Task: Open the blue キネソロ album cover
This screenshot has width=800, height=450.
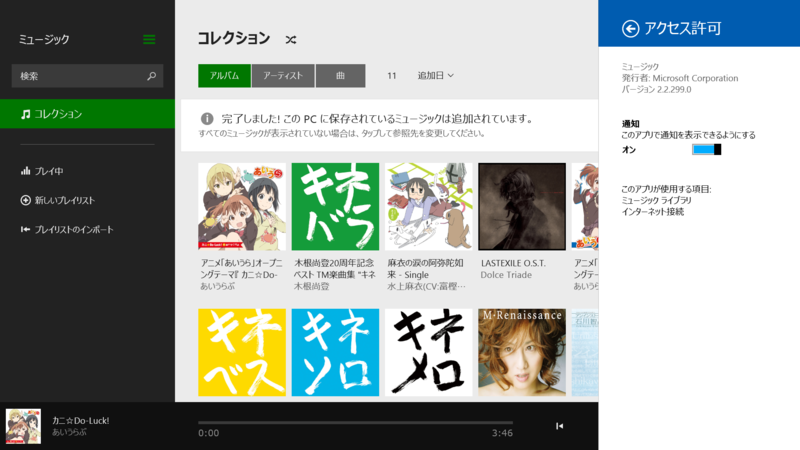Action: pos(335,353)
